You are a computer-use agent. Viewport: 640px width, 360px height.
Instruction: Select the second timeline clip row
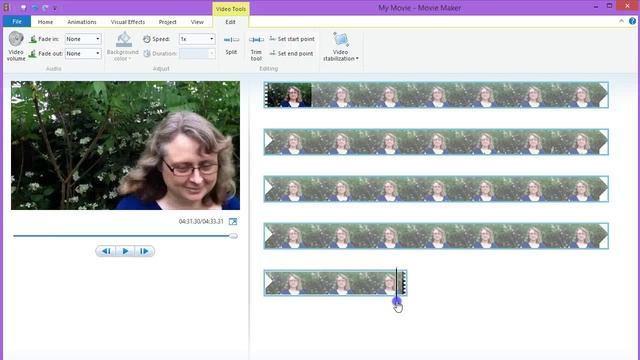click(436, 142)
